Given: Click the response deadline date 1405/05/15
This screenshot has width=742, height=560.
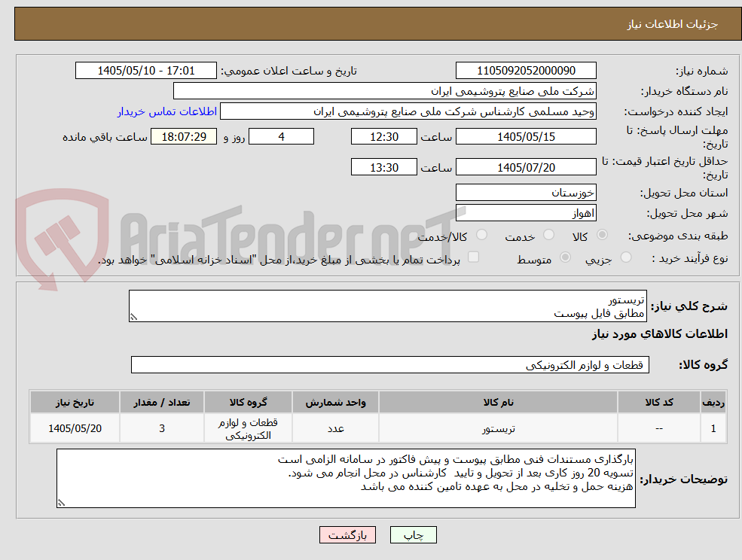Looking at the screenshot, I should (x=526, y=137).
